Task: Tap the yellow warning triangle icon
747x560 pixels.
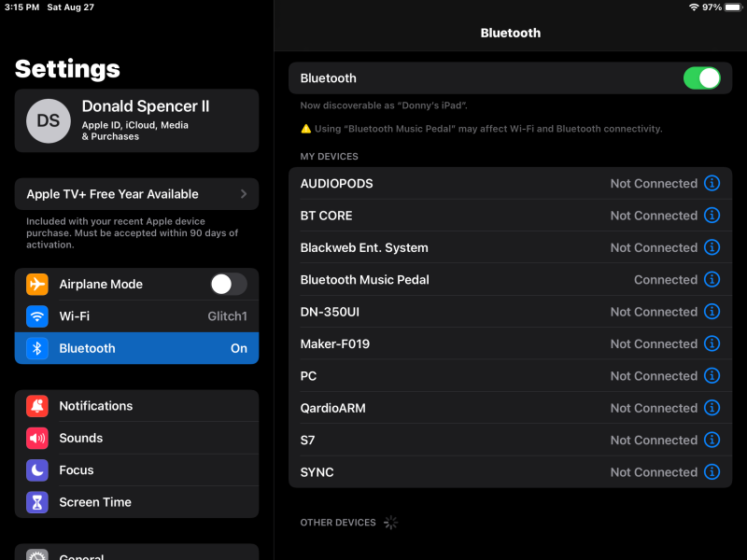Action: (x=306, y=129)
